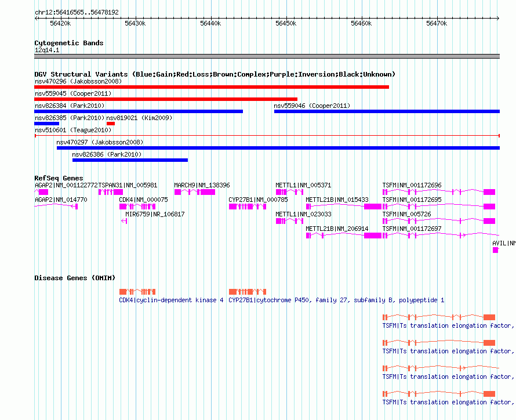This screenshot has height=420, width=516.
Task: Select the TSFM|NM_001172695 transcript label
Action: (412, 200)
